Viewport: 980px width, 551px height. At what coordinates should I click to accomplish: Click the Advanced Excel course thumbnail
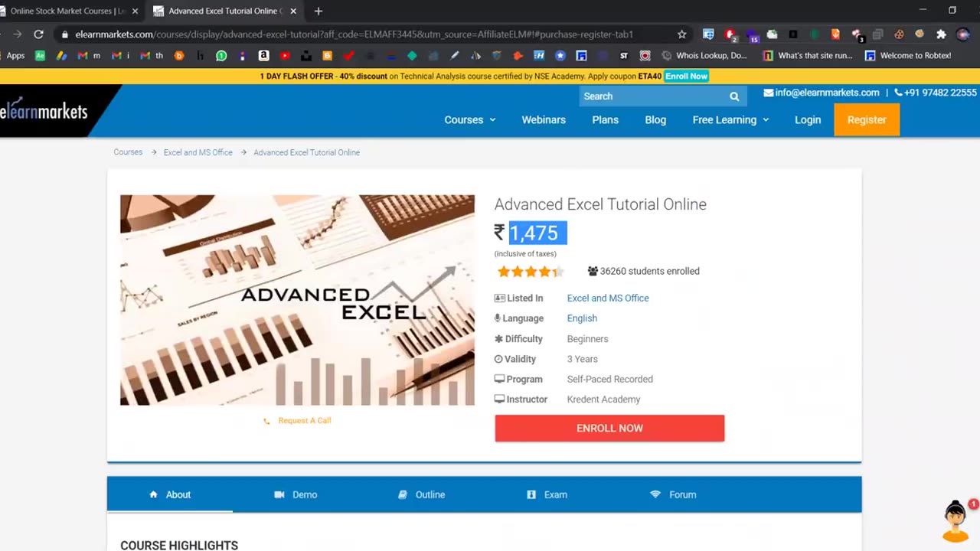[297, 300]
